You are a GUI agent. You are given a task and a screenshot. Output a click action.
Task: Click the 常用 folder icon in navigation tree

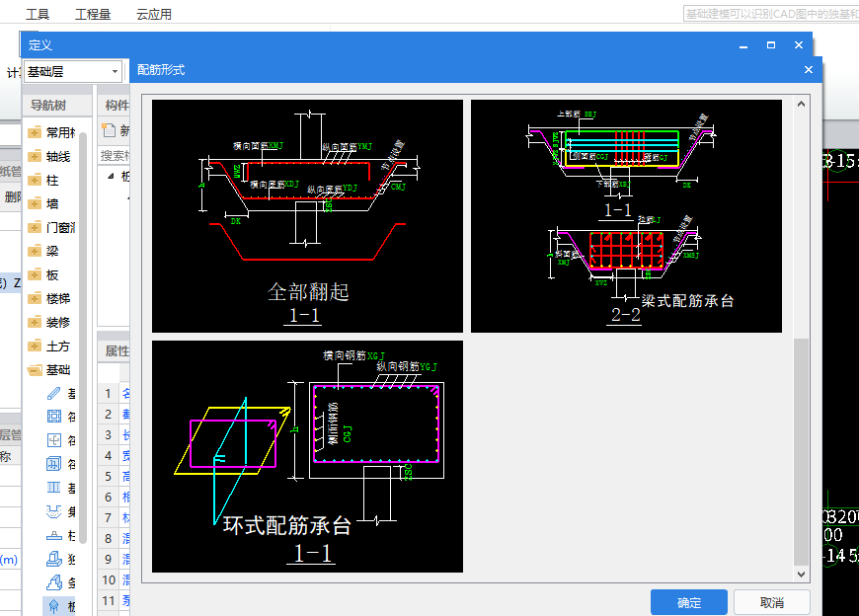(35, 132)
